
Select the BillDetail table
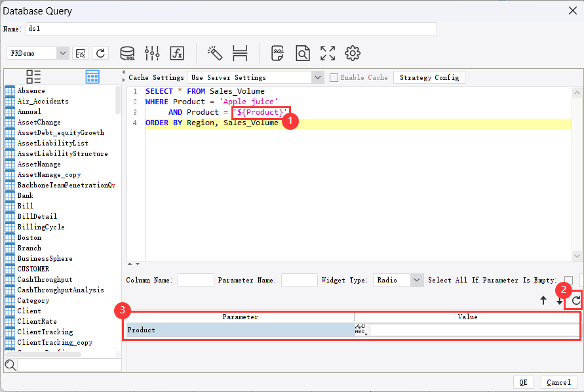pos(37,216)
